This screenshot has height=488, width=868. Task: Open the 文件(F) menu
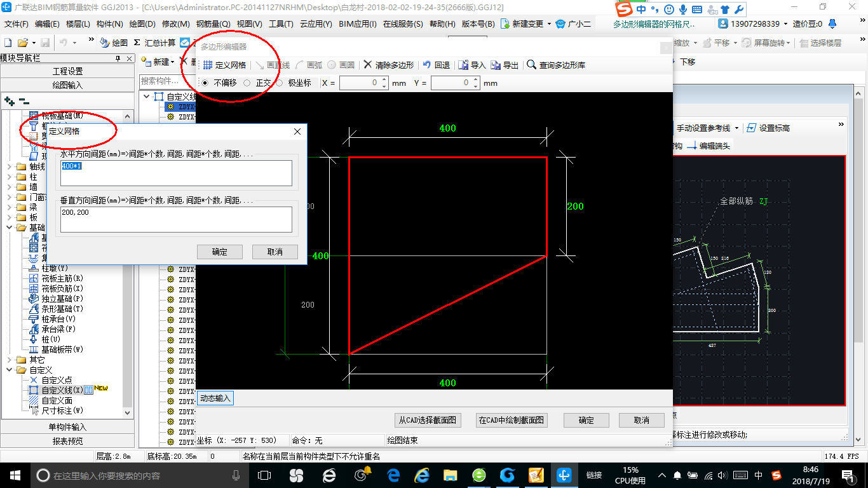[x=17, y=24]
